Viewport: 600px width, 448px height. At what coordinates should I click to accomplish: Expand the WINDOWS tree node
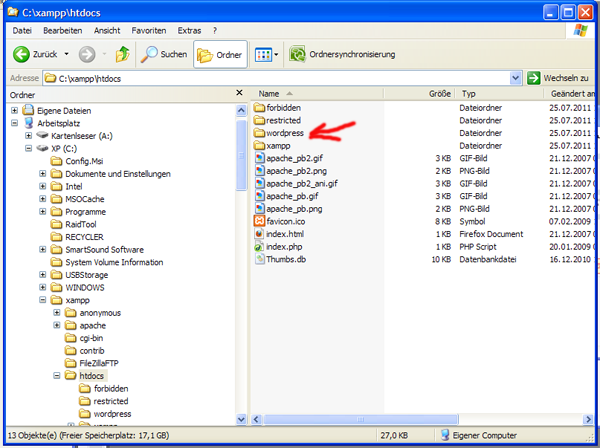(x=42, y=287)
